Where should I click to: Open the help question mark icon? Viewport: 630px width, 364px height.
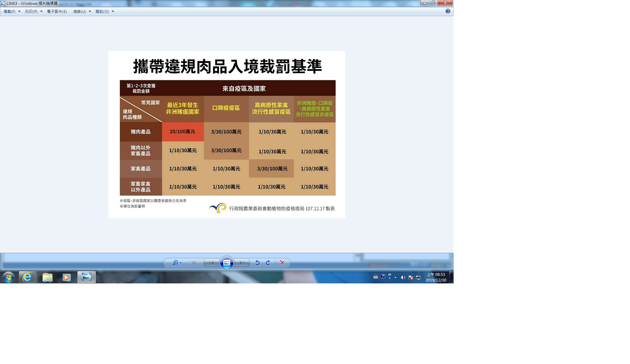coord(448,11)
